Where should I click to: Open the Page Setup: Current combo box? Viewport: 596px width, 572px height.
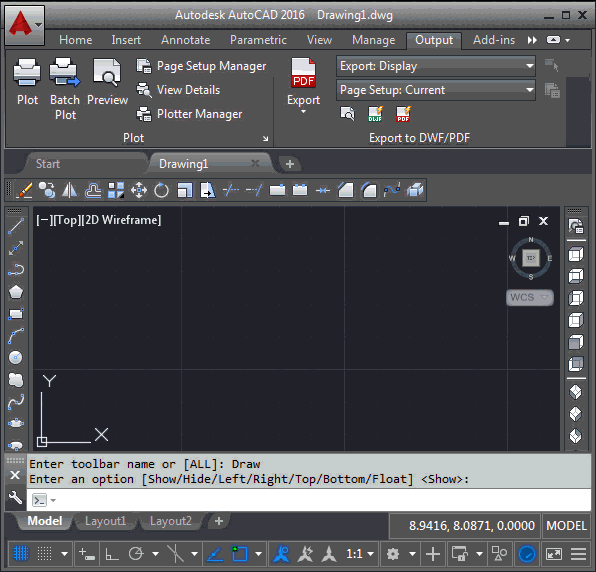[436, 90]
